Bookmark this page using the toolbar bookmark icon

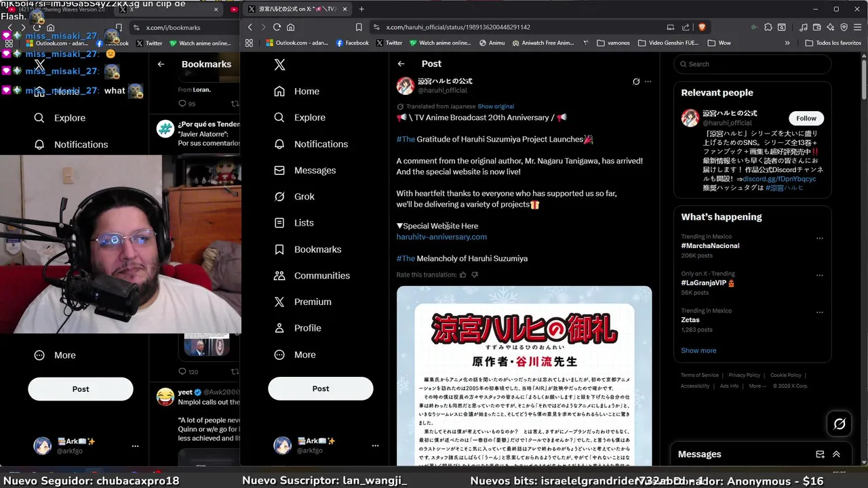pos(359,27)
